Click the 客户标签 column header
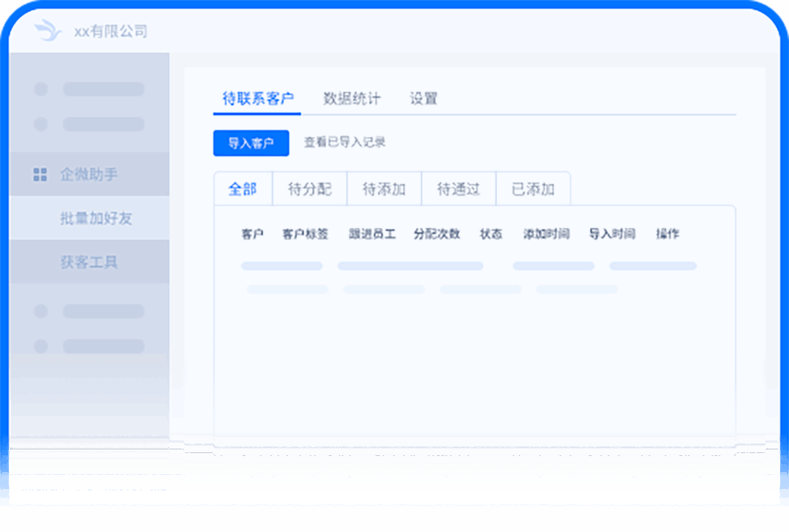Image resolution: width=789 pixels, height=532 pixels. coord(305,234)
